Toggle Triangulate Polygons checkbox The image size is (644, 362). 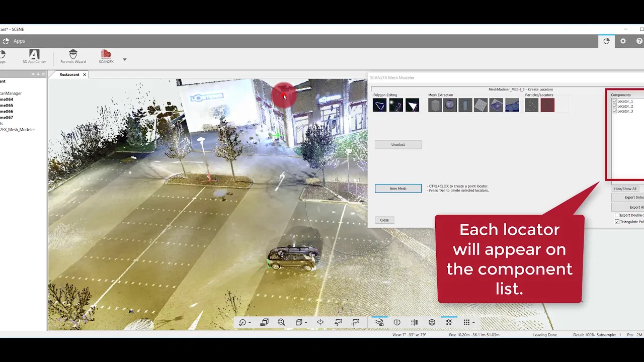(617, 222)
